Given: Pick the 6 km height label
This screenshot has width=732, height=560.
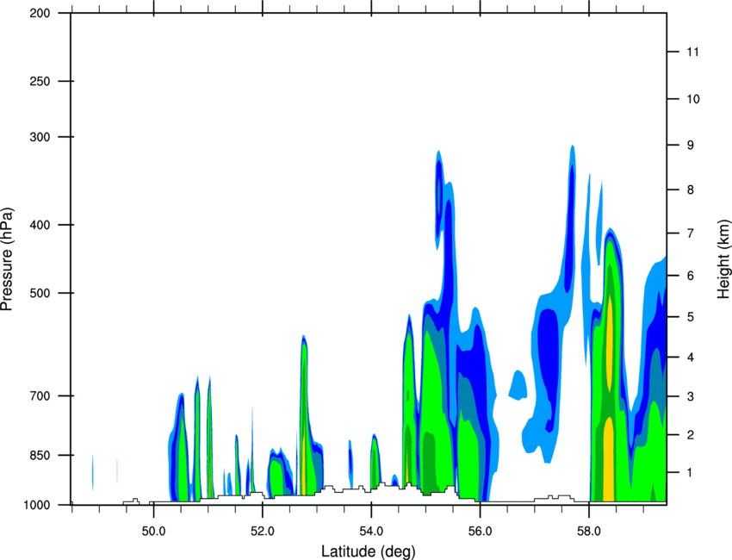Looking at the screenshot, I should pos(691,276).
